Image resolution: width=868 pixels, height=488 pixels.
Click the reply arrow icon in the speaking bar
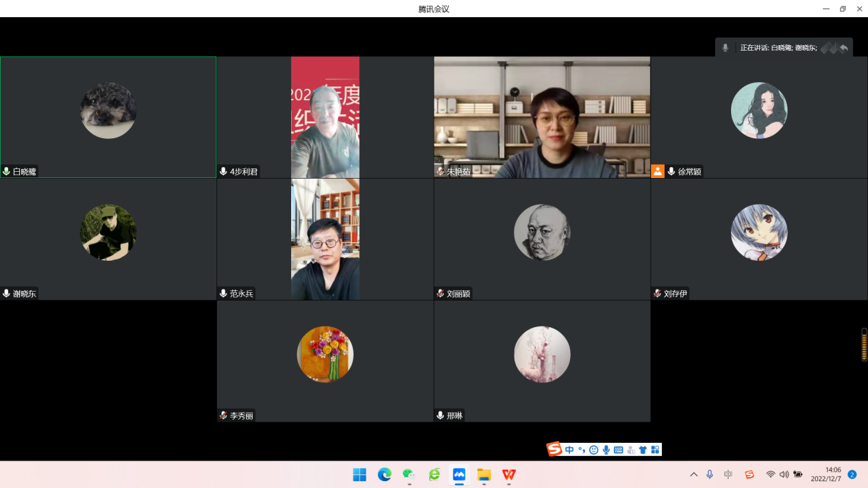844,48
